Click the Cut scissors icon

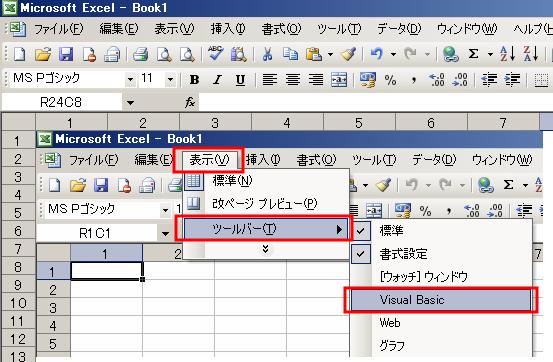click(x=267, y=54)
